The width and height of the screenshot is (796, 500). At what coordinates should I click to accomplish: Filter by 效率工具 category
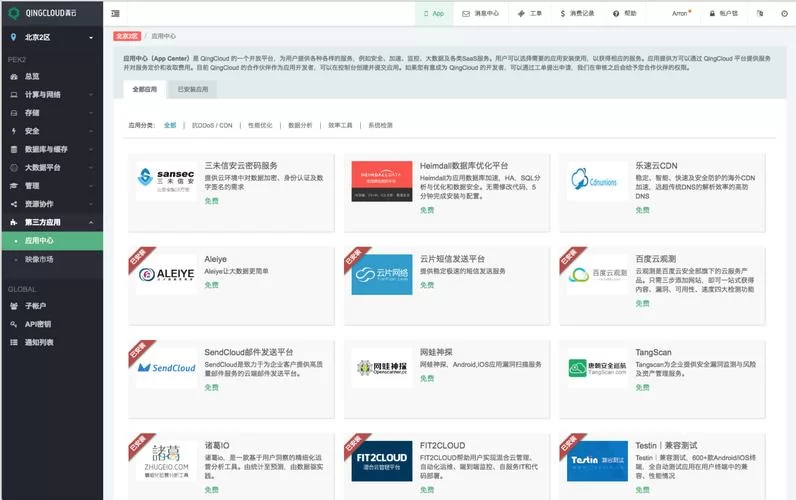(340, 125)
